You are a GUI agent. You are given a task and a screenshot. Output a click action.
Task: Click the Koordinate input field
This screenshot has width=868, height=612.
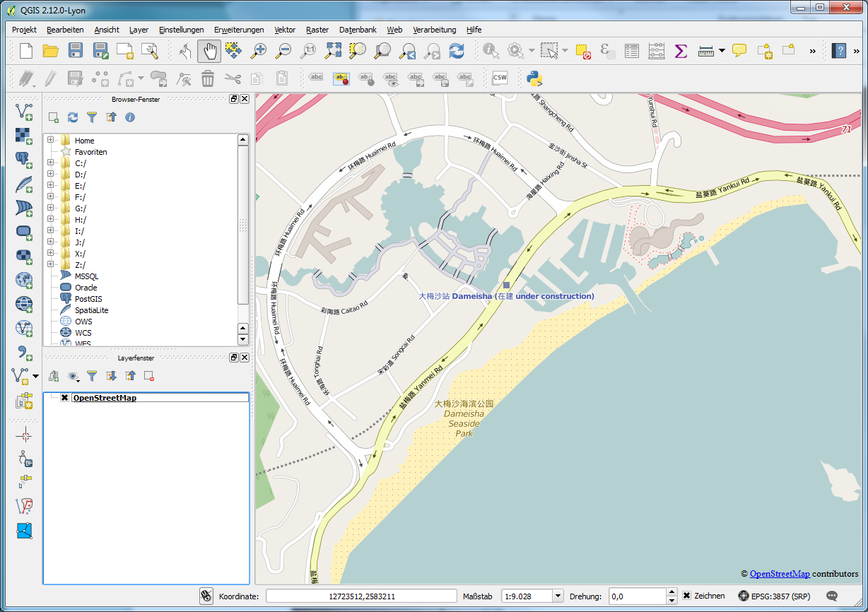(361, 596)
